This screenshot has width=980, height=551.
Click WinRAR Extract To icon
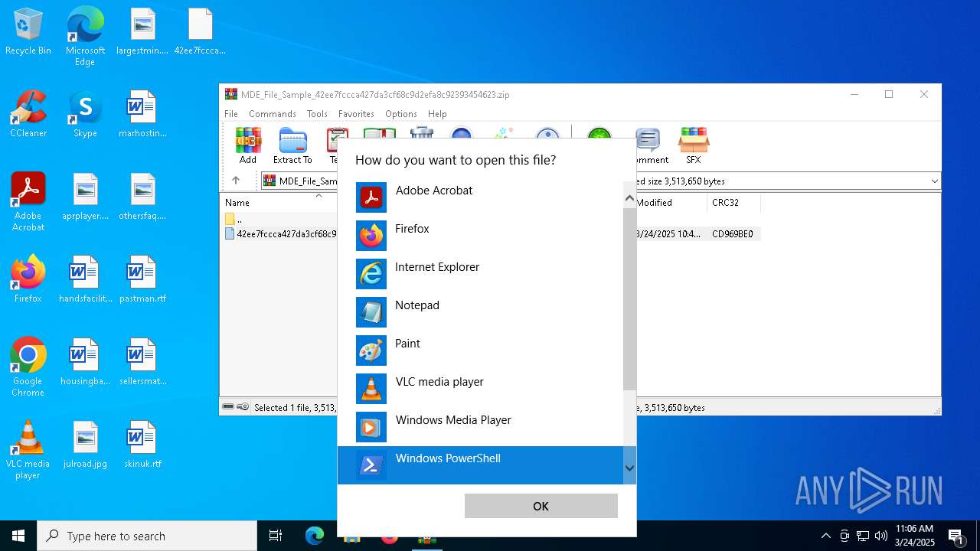292,145
